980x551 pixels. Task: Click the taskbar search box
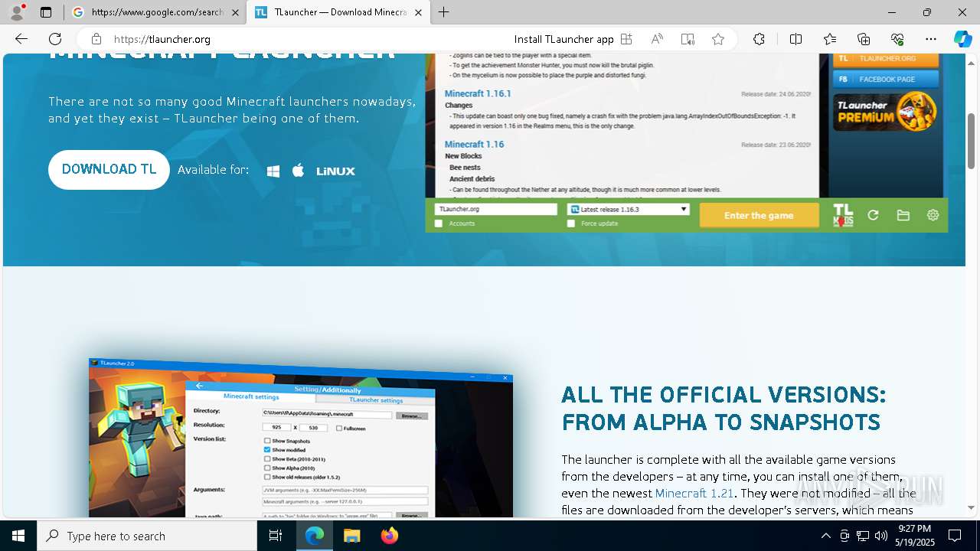coord(147,536)
